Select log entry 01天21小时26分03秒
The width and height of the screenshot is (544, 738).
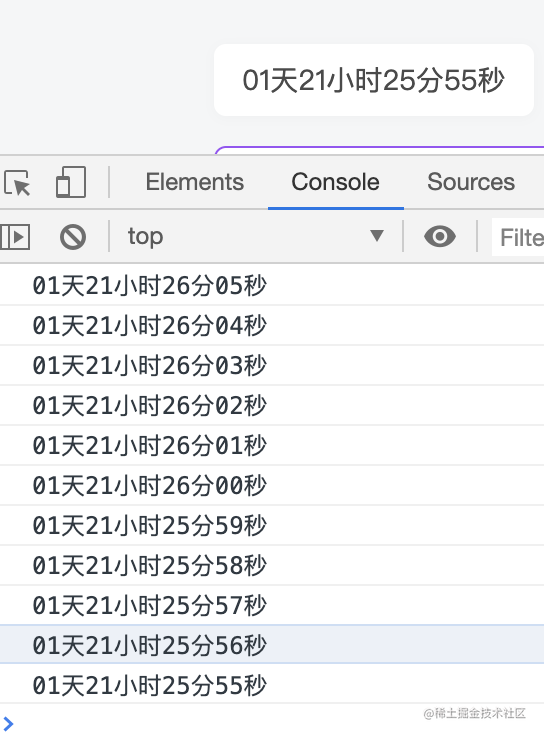[272, 365]
